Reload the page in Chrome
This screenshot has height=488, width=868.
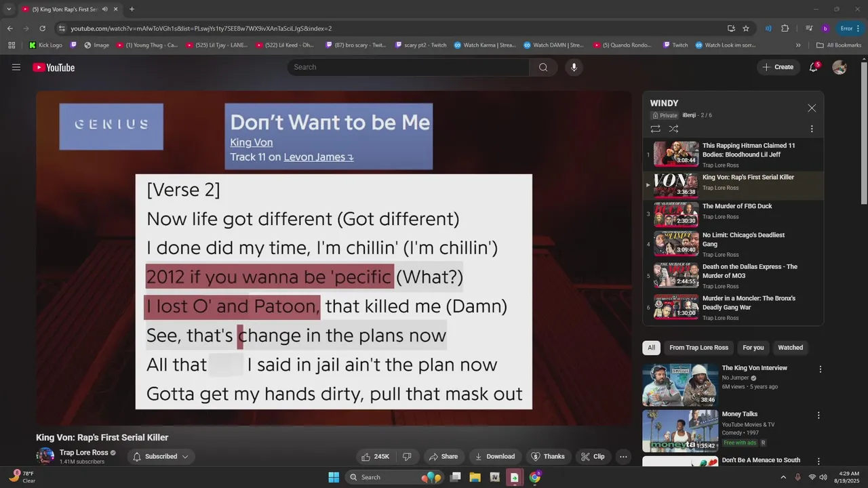click(x=42, y=28)
